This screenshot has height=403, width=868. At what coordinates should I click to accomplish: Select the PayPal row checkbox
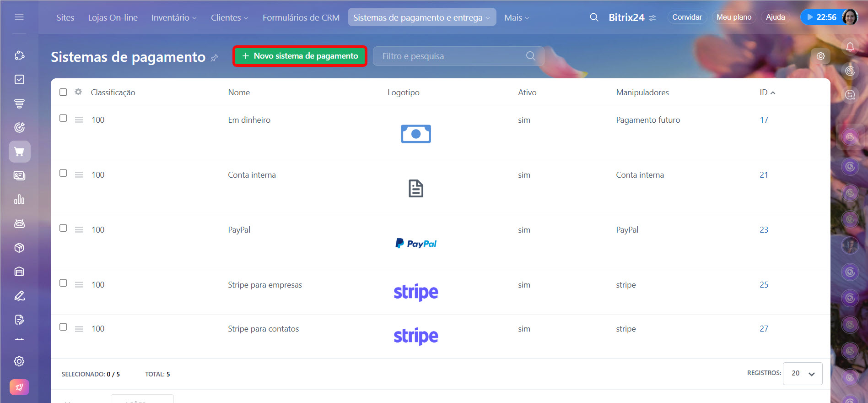[x=63, y=228]
